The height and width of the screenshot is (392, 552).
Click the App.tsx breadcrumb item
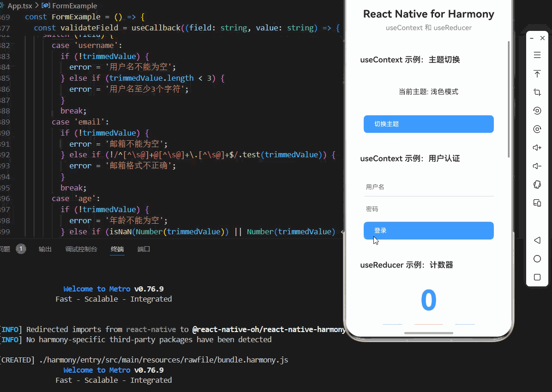point(20,6)
